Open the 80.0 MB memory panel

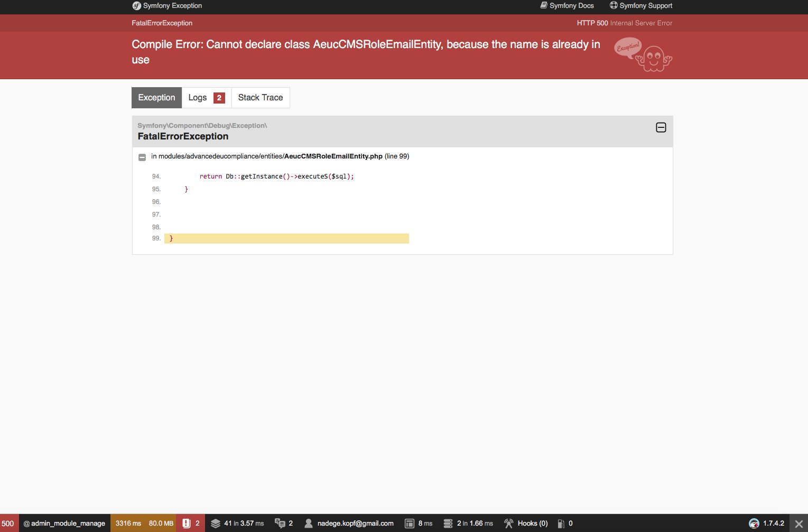pyautogui.click(x=161, y=524)
